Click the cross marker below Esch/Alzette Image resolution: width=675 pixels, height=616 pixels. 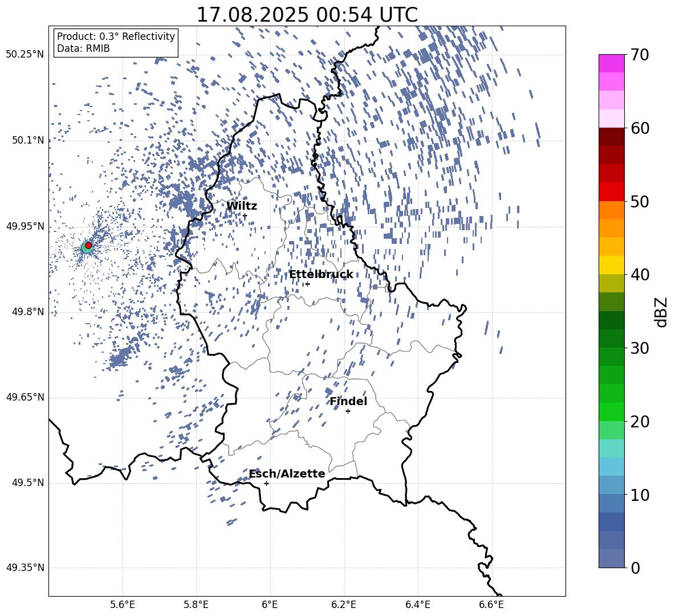pyautogui.click(x=266, y=483)
